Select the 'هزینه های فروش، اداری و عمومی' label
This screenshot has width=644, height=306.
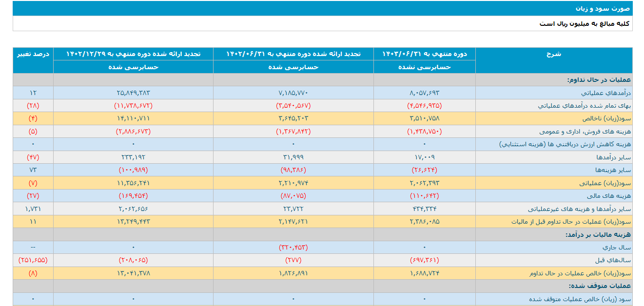(585, 132)
